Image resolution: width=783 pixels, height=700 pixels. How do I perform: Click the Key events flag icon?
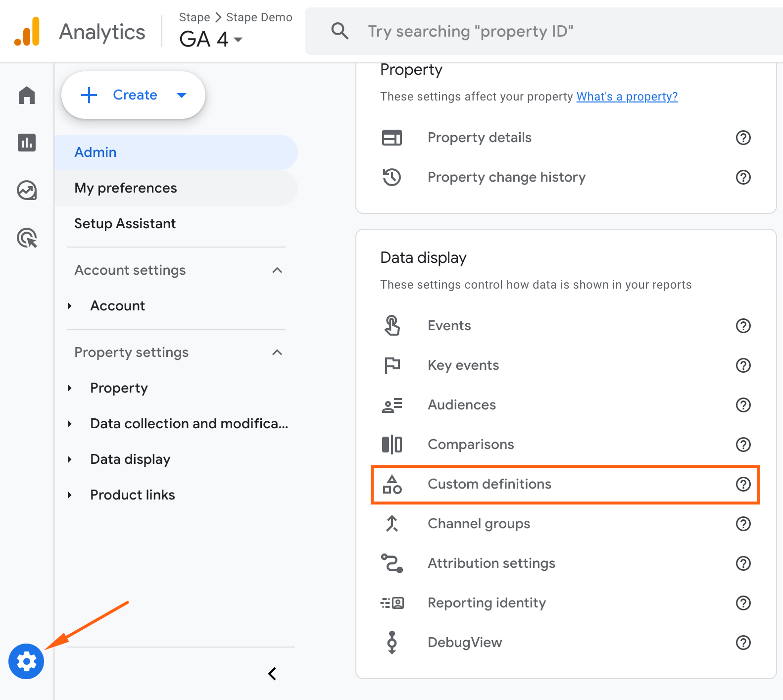coord(392,365)
